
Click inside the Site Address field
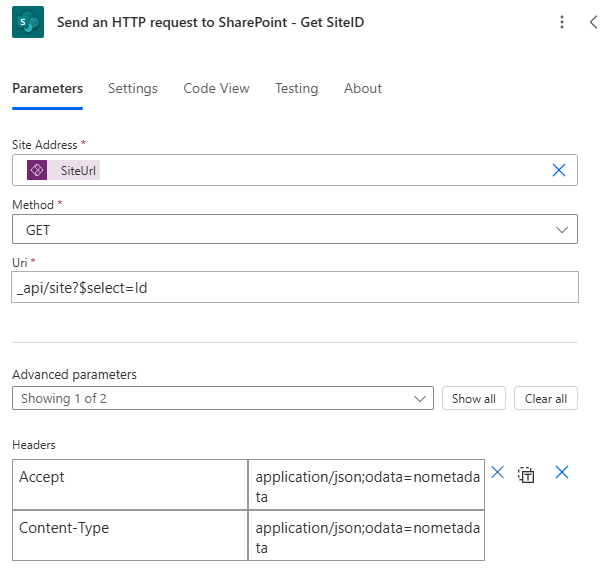[x=295, y=170]
